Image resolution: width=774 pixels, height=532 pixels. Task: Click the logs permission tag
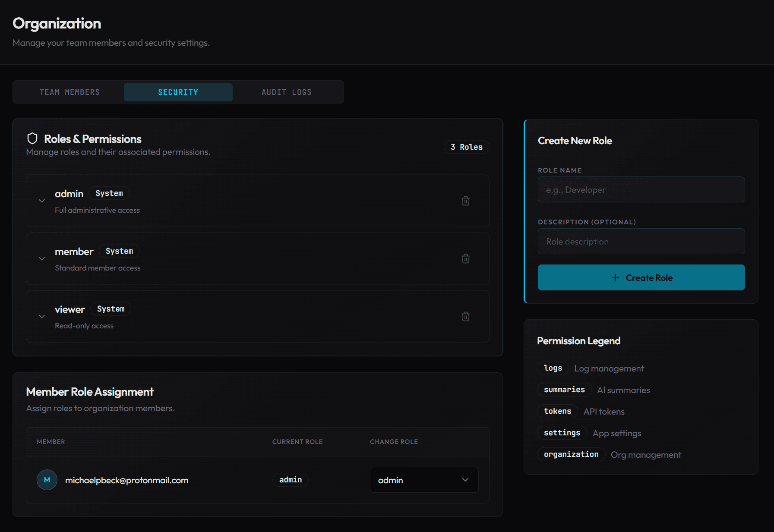(x=553, y=368)
